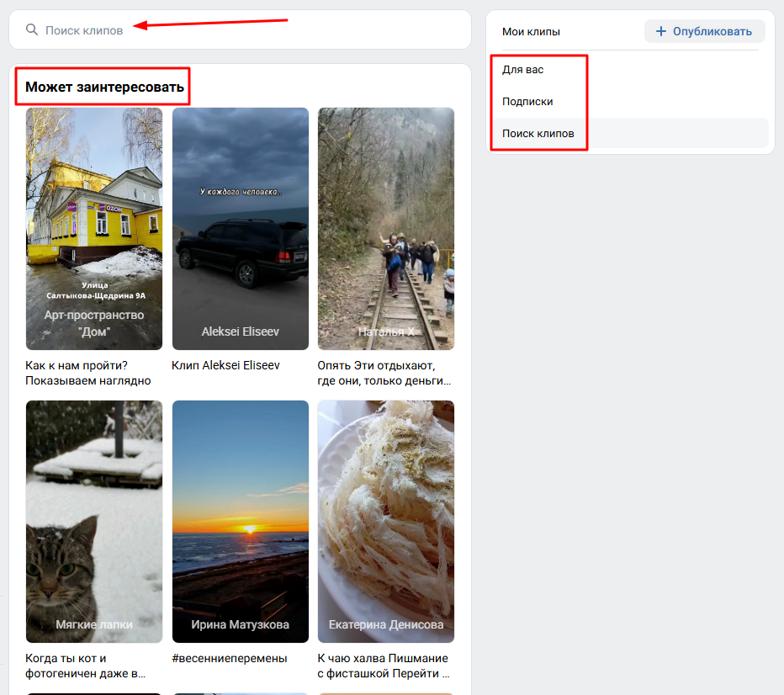
Task: Click the К чаю халва Пишмание caption
Action: 383,666
